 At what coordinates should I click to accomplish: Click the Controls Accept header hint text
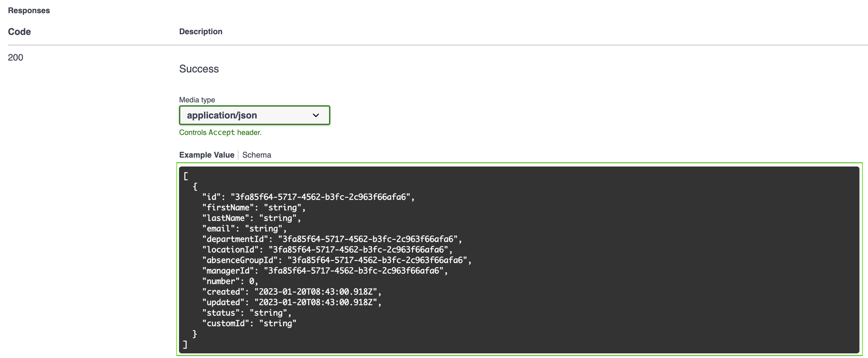click(x=220, y=133)
